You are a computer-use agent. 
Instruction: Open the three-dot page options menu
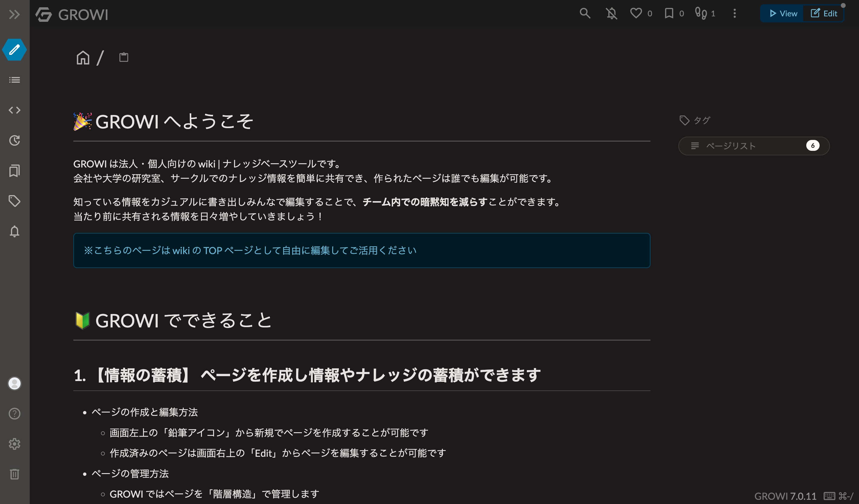[x=735, y=14]
